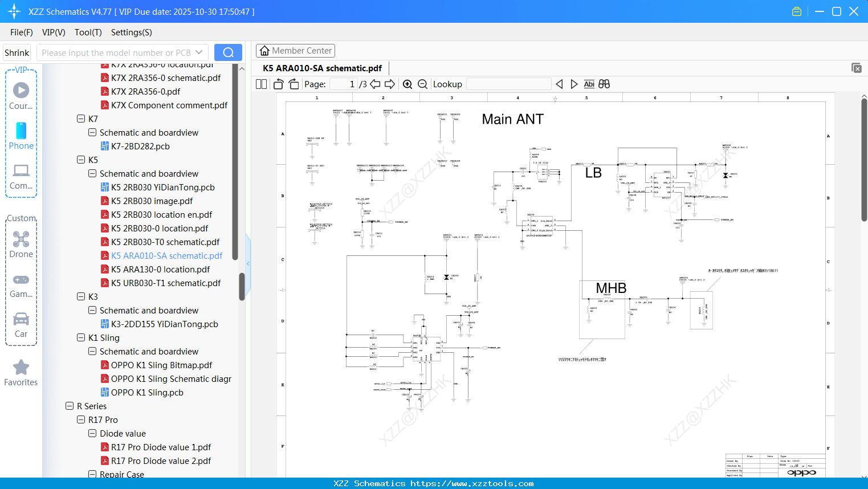Click the Member Center button
The height and width of the screenshot is (489, 868).
(295, 51)
